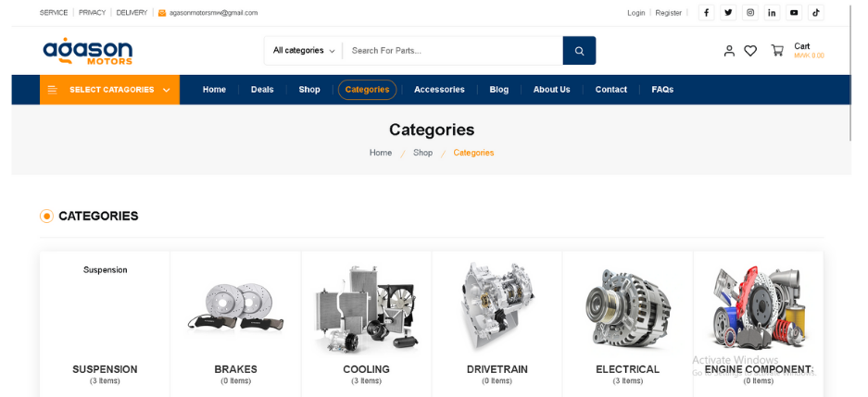Open the Blog menu item
Image resolution: width=868 pixels, height=397 pixels.
[498, 90]
